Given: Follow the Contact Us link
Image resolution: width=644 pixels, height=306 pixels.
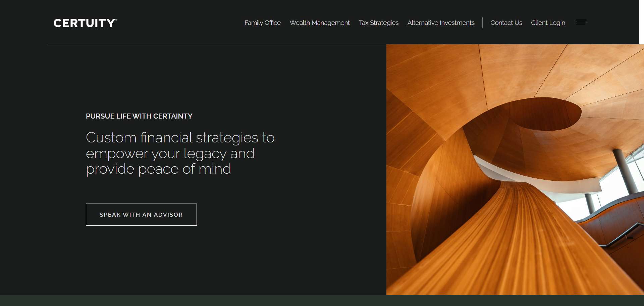Looking at the screenshot, I should click(x=506, y=23).
